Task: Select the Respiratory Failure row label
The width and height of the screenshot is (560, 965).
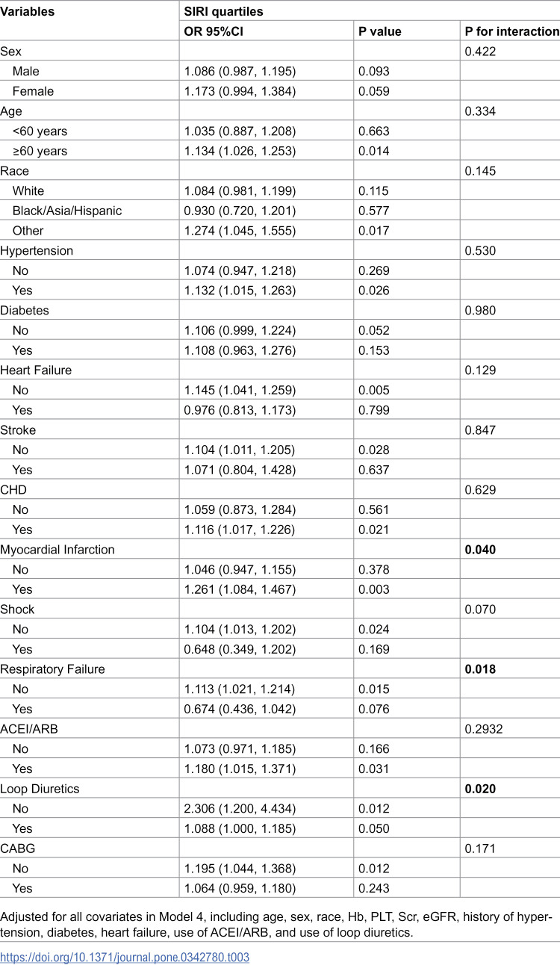Action: click(x=53, y=669)
